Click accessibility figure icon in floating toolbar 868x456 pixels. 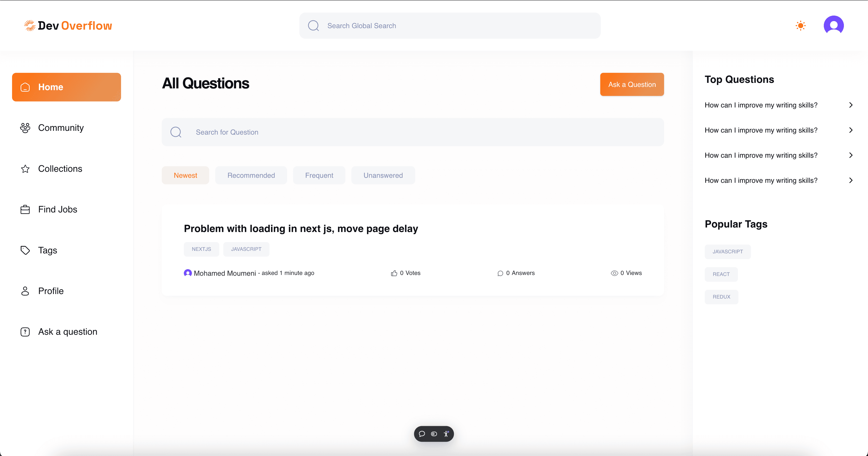tap(446, 434)
